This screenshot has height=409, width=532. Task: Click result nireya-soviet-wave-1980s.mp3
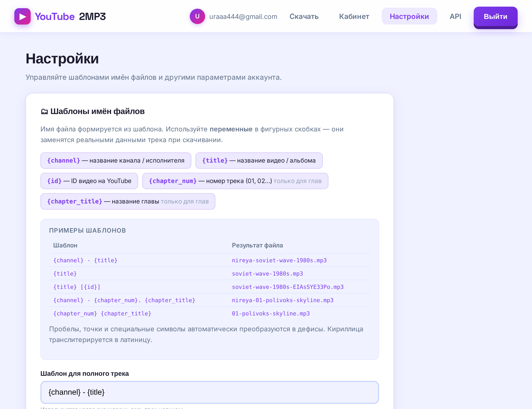279,260
